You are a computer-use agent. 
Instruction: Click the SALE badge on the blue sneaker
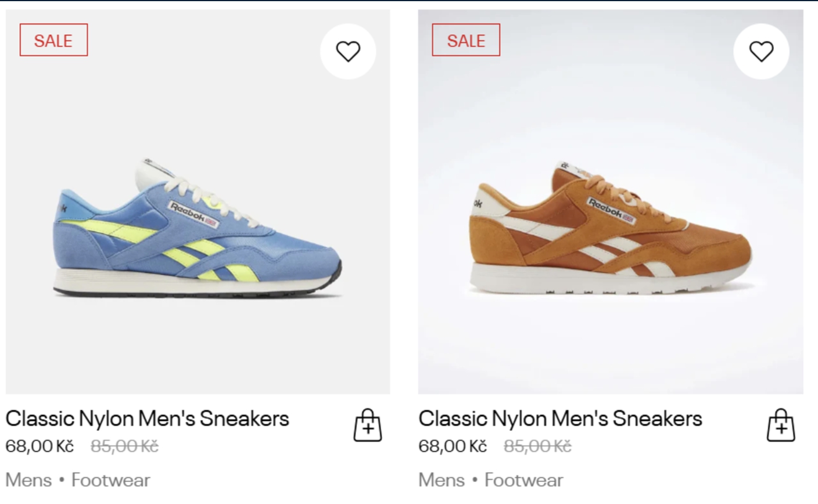pos(53,40)
